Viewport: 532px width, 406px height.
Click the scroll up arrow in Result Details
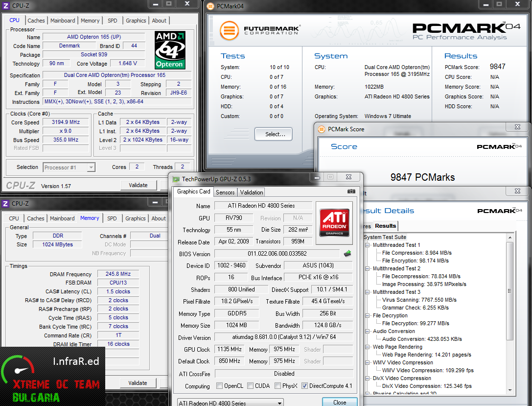click(x=509, y=238)
